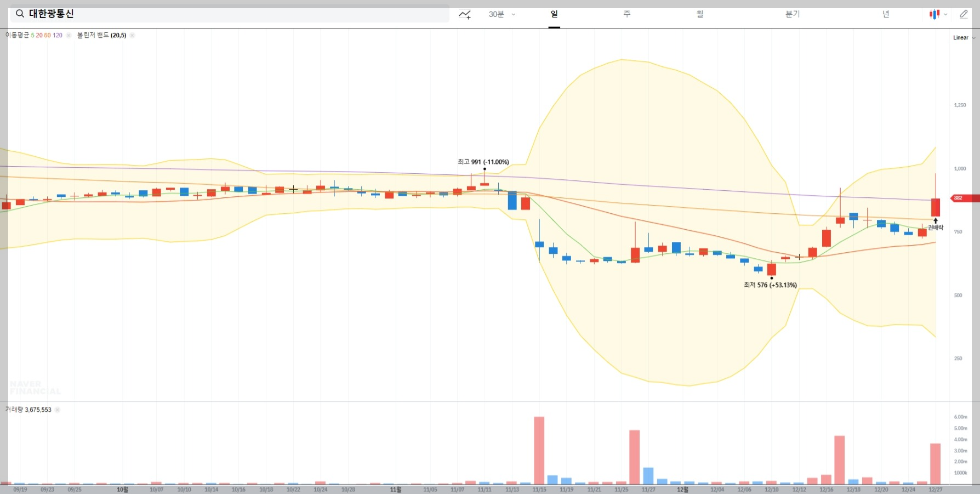The image size is (980, 494).
Task: Click the 10월 date axis label
Action: point(122,490)
